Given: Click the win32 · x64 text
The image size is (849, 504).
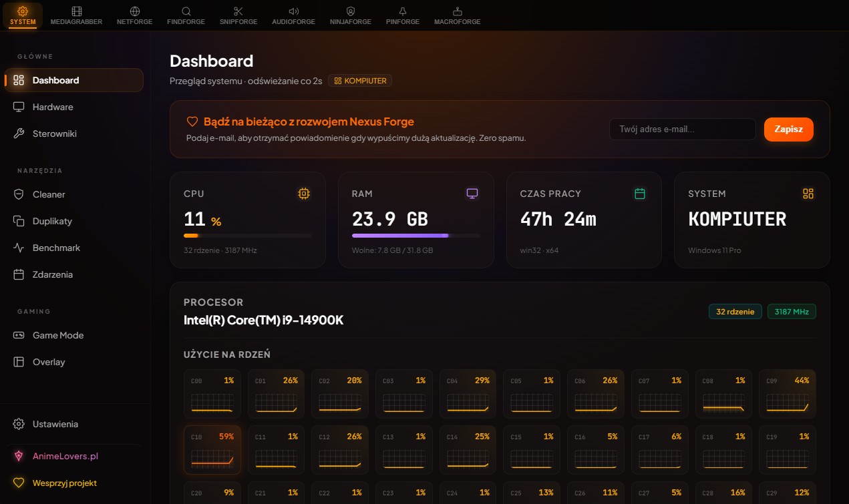Looking at the screenshot, I should [x=539, y=250].
